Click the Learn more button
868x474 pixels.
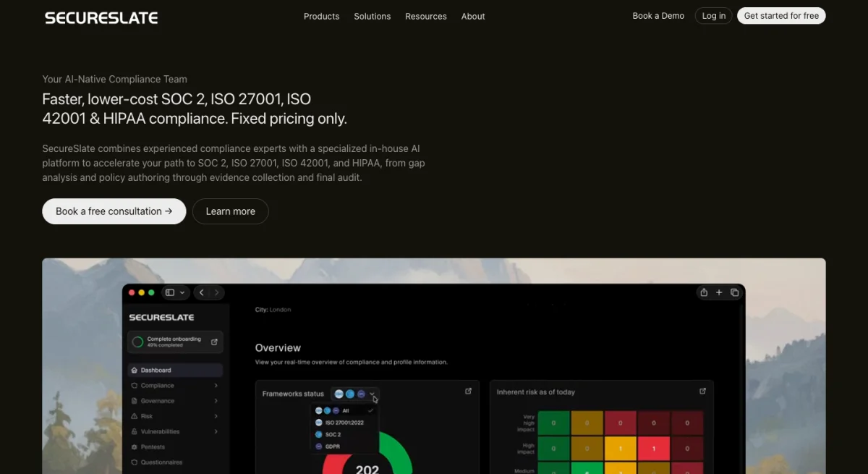[230, 211]
